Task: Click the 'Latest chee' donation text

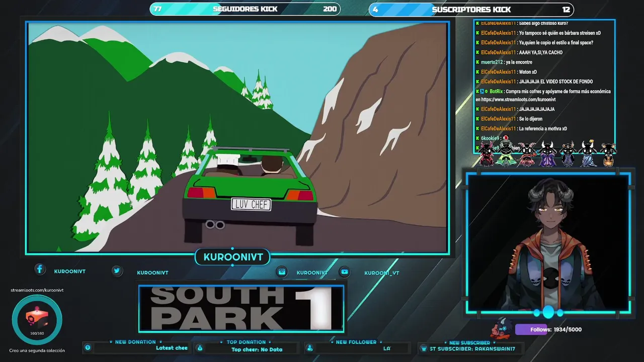Action: point(172,348)
